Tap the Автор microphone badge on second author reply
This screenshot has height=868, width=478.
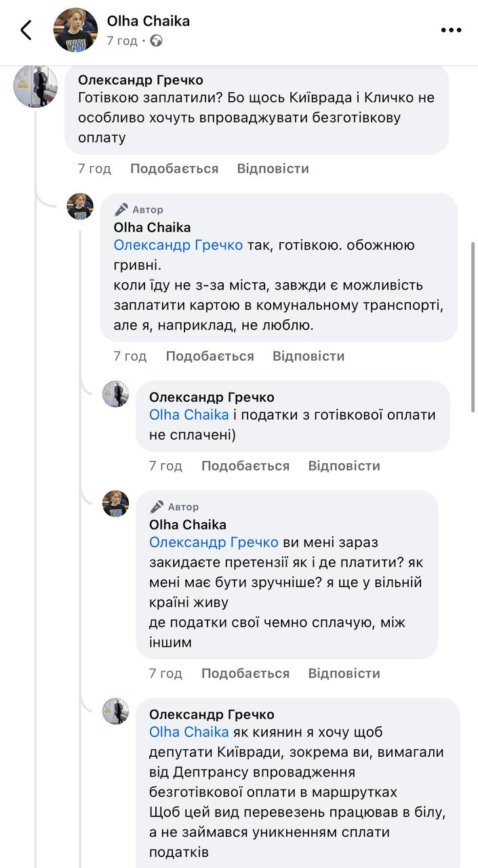tap(174, 507)
